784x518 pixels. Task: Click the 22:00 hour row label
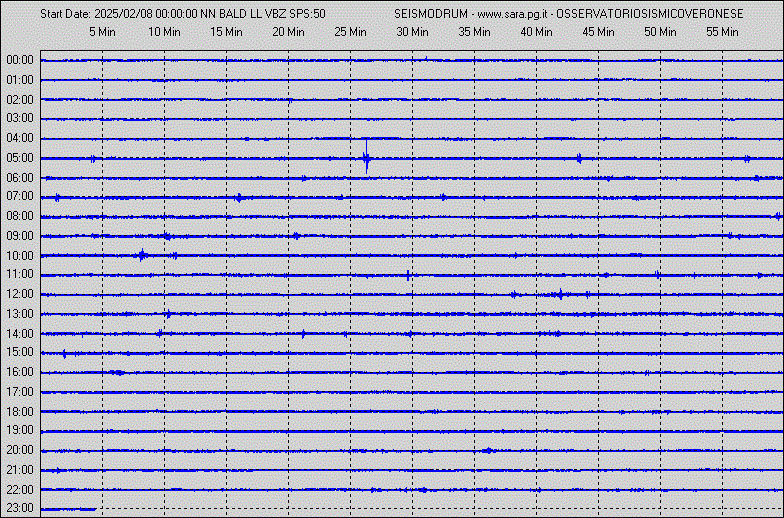click(x=20, y=490)
